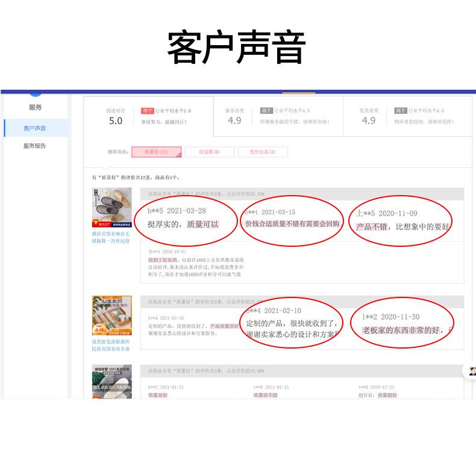Click the slippers product thumbnail

click(111, 208)
